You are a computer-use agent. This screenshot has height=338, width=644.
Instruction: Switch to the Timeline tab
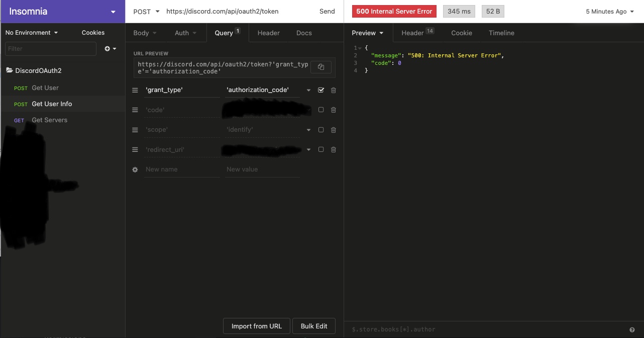coord(501,33)
